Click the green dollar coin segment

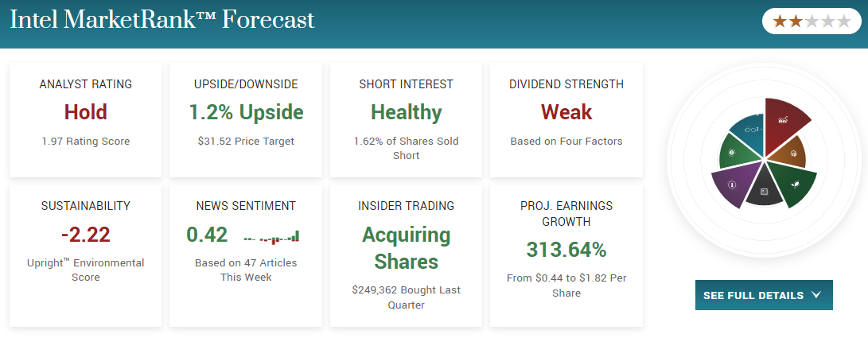coord(732,152)
